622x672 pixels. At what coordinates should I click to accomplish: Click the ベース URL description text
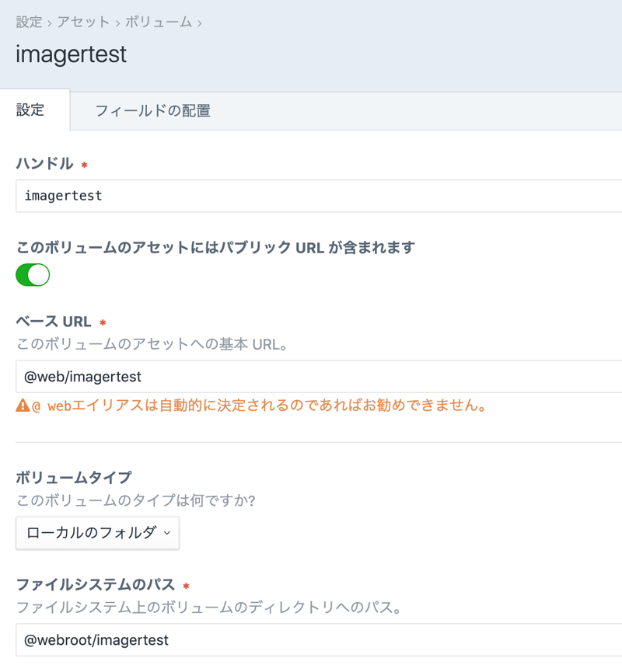point(152,344)
